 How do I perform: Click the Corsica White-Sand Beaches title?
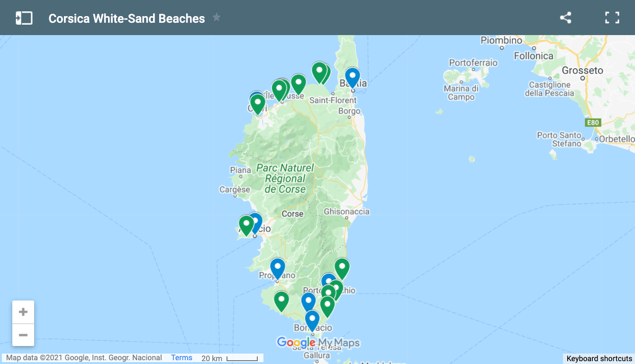click(x=126, y=18)
